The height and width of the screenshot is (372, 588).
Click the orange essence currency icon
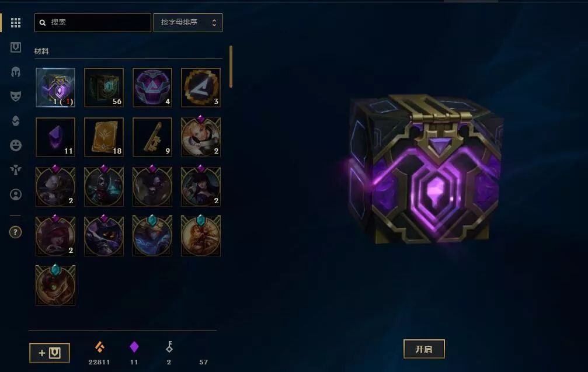click(99, 347)
